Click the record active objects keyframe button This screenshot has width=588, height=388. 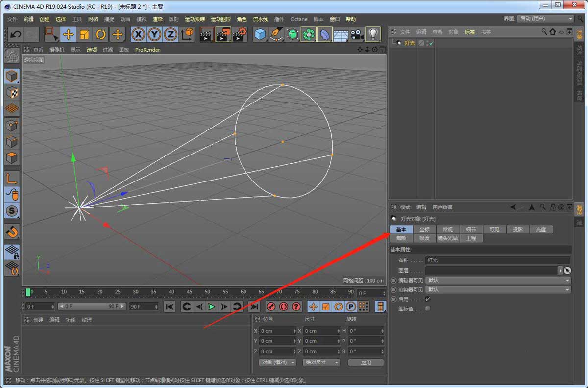270,307
